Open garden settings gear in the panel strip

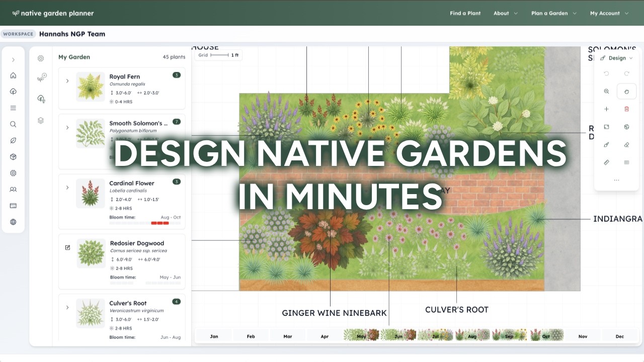(x=41, y=58)
